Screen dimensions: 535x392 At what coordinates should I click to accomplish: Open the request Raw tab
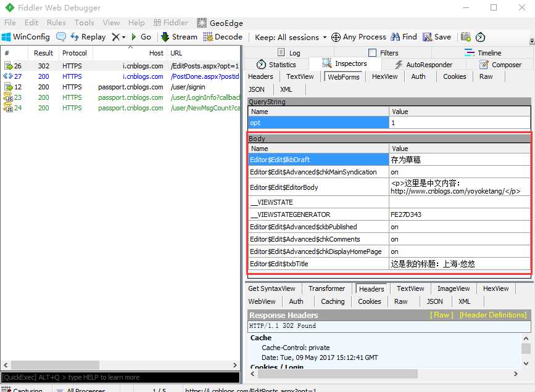tap(486, 76)
